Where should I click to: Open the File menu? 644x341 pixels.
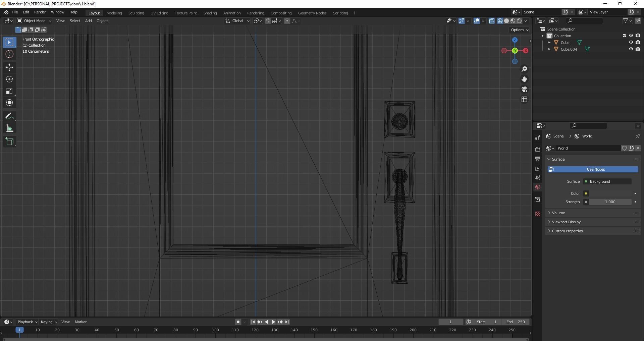click(15, 12)
